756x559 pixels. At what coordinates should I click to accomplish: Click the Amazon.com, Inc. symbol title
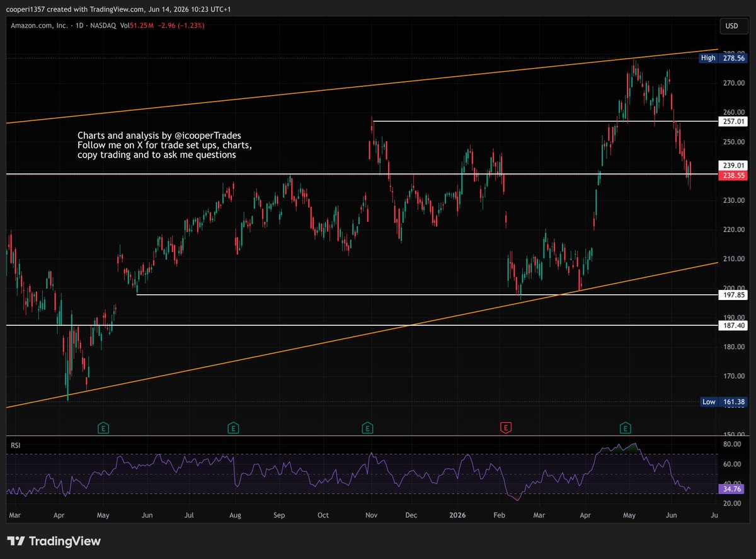click(39, 25)
